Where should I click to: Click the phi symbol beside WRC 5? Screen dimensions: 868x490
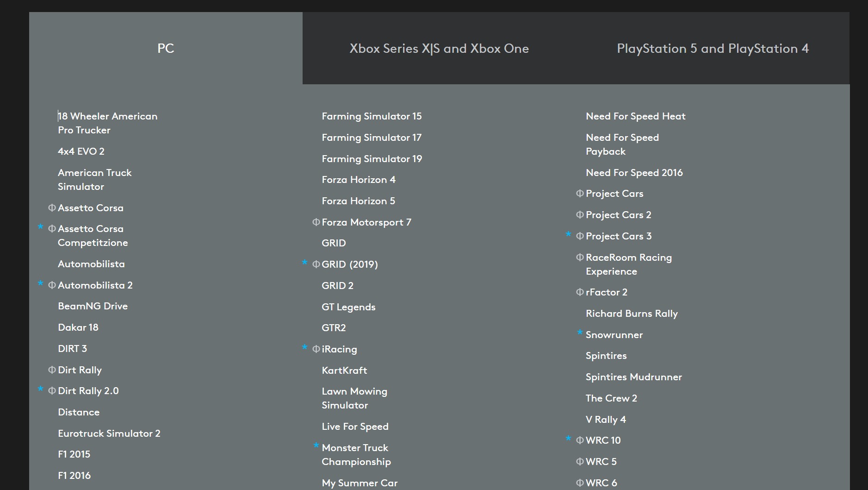tap(580, 462)
